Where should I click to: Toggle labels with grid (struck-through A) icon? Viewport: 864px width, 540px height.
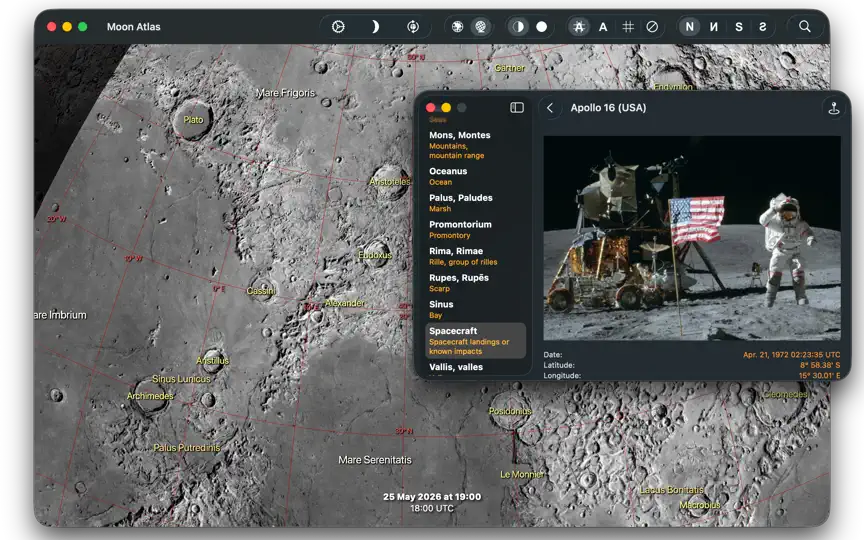[x=579, y=26]
